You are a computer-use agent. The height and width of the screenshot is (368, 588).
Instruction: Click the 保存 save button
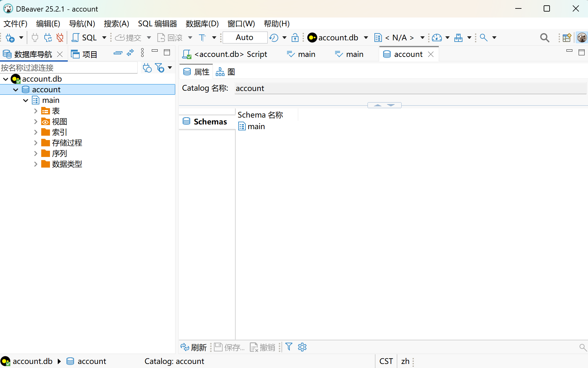[229, 347]
